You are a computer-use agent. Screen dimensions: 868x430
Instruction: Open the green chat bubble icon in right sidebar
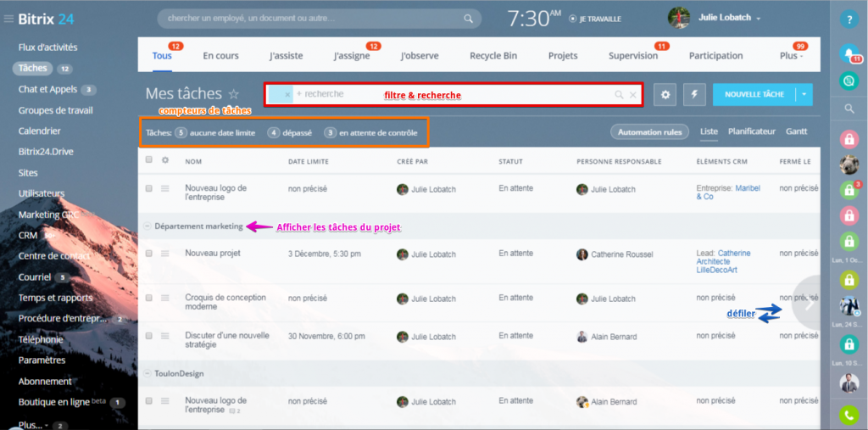[x=849, y=81]
